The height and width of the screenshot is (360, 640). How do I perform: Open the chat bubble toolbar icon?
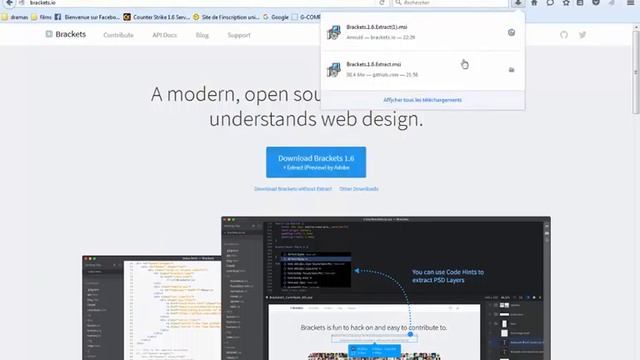click(550, 2)
